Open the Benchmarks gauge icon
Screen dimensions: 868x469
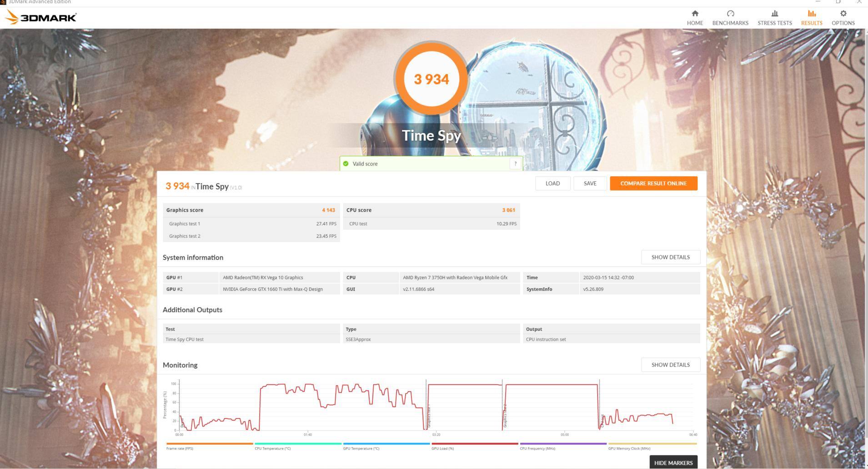pos(730,14)
